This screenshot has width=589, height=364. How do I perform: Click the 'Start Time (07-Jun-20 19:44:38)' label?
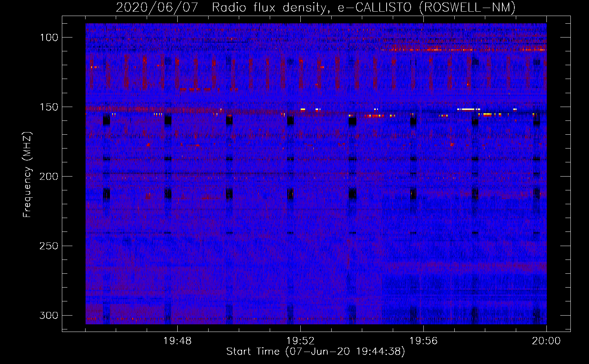click(316, 352)
